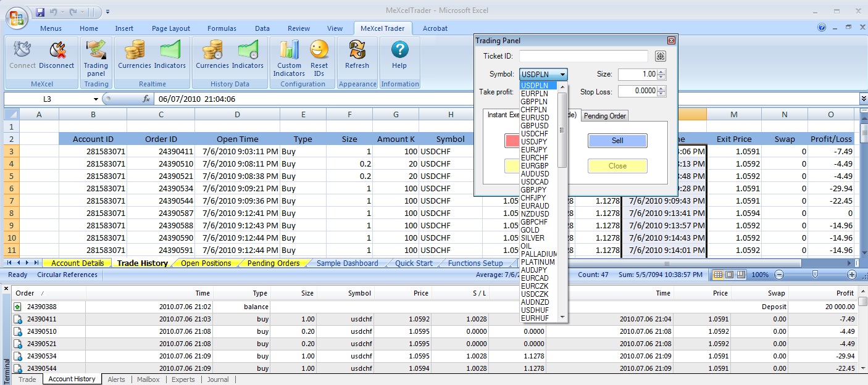Choose GOLD from the symbol list
The width and height of the screenshot is (868, 385).
[530, 230]
